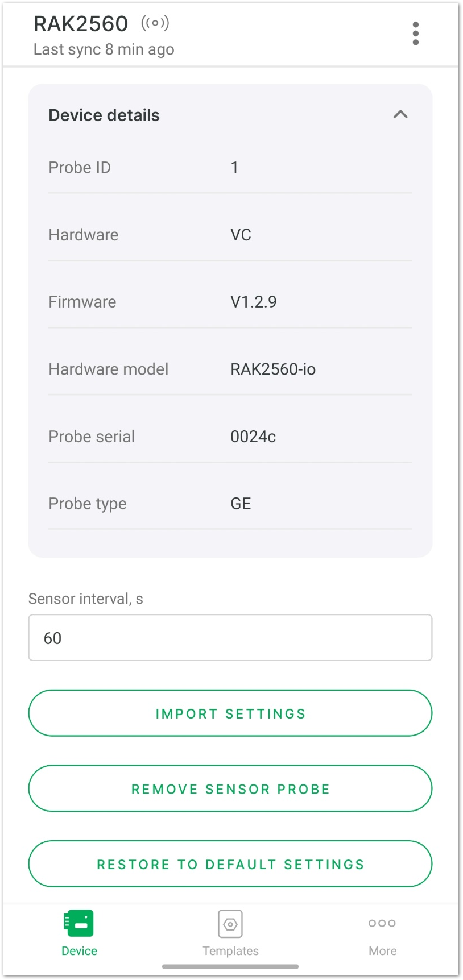Screen dimensions: 463x980
Task: Select the Probe ID row
Action: coord(230,168)
